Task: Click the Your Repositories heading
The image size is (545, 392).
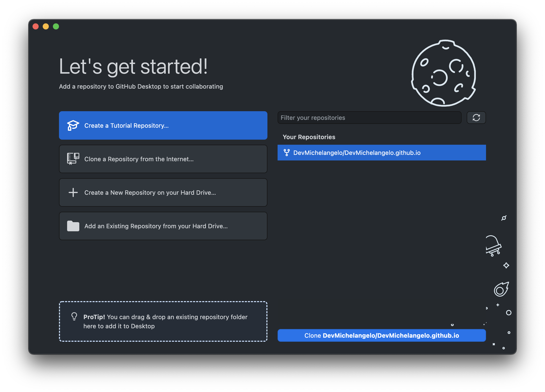Action: [309, 137]
